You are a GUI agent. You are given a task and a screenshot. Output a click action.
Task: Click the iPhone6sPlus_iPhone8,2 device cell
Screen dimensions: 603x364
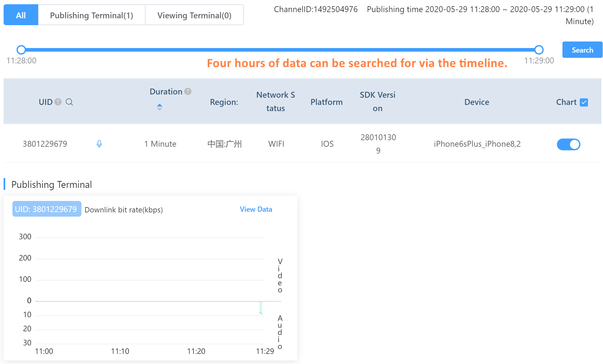pos(477,144)
